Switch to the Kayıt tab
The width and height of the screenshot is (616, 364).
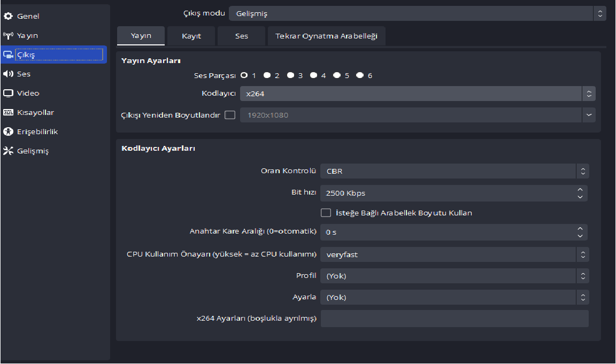(191, 36)
